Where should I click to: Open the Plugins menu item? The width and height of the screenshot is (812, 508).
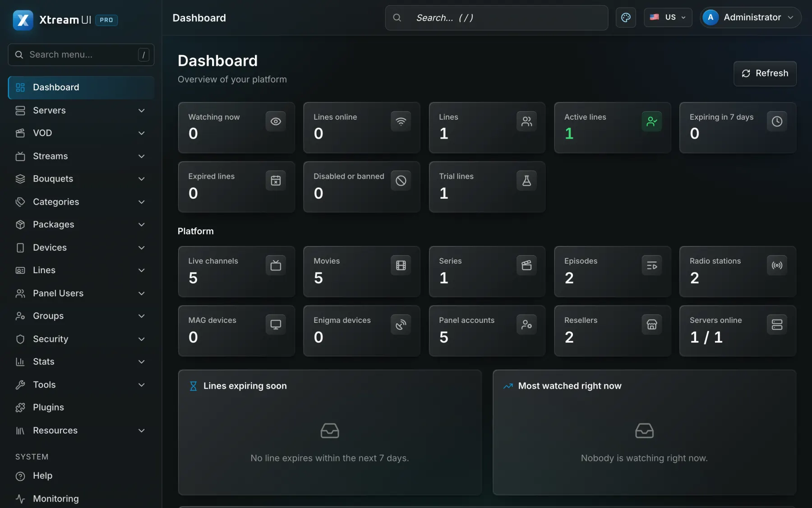[x=81, y=408]
